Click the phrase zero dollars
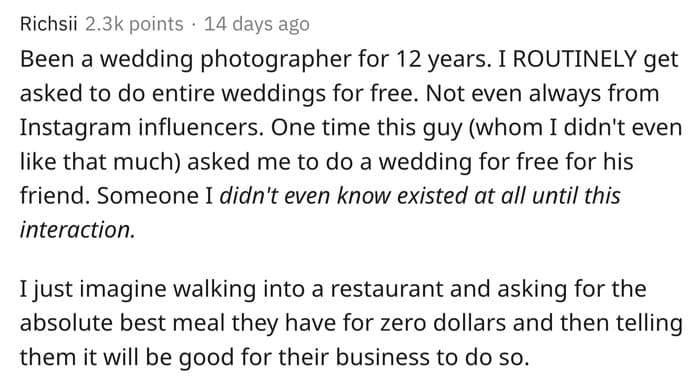This screenshot has height=391, width=700. [x=443, y=323]
